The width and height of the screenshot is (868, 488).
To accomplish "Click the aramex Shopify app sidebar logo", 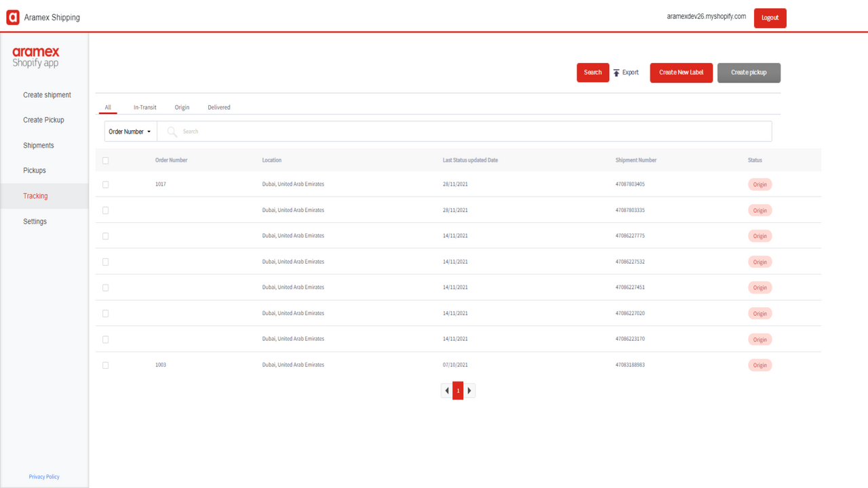I will tap(36, 57).
